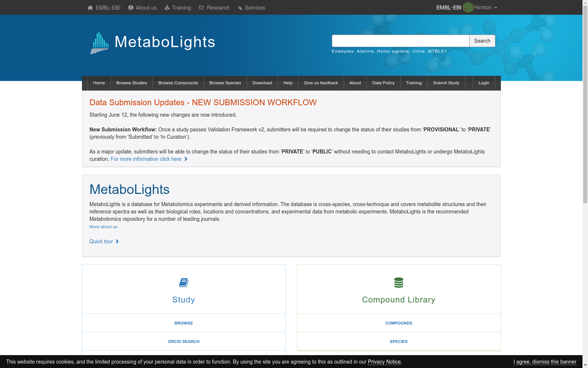Click the page vertical scrollbar thumb
Viewport: 588px width, 368px height.
585,105
